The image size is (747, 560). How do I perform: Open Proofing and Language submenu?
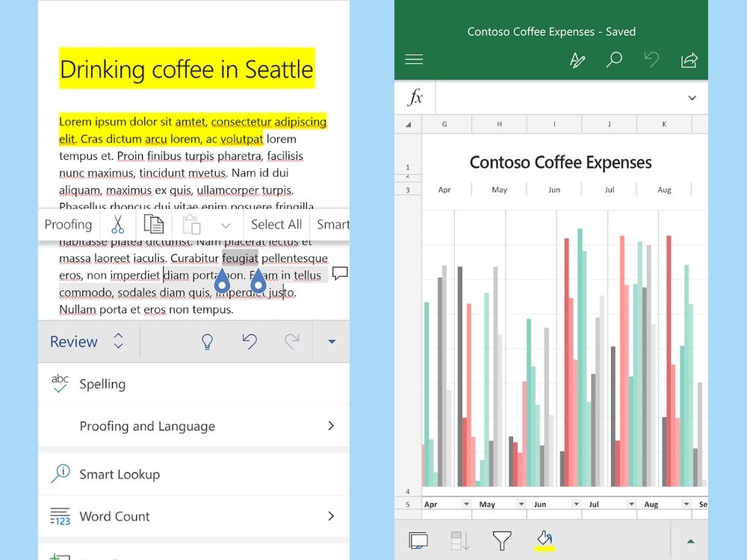click(193, 426)
